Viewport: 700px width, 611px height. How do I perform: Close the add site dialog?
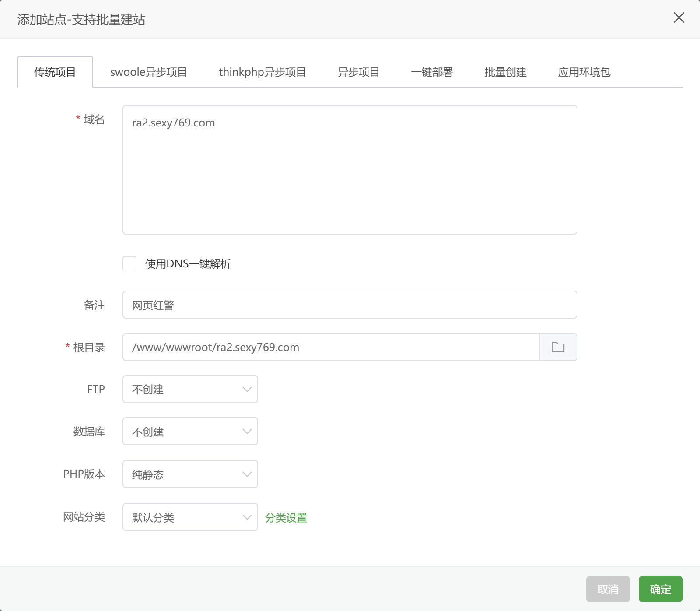(x=679, y=18)
